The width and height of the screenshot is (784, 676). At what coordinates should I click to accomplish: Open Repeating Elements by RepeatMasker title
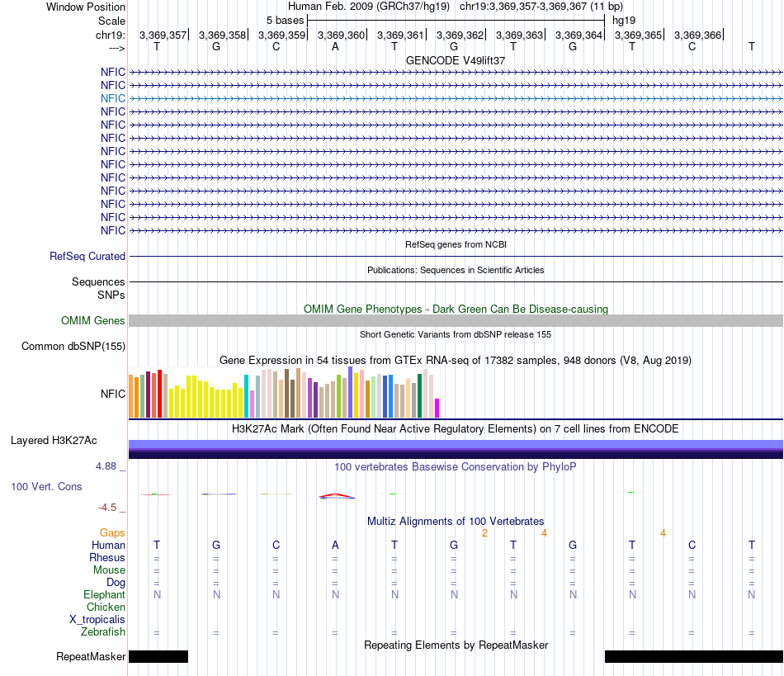click(456, 645)
